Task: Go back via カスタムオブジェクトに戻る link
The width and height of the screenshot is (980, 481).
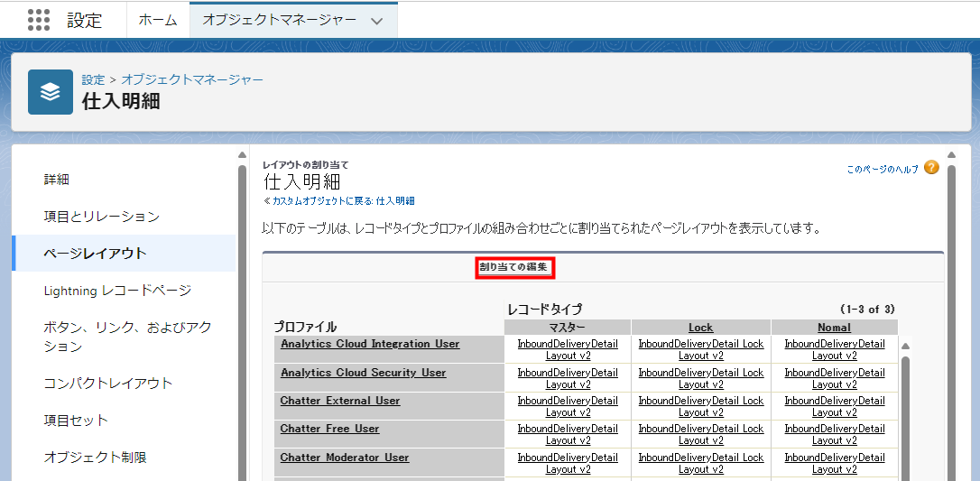Action: coord(339,200)
